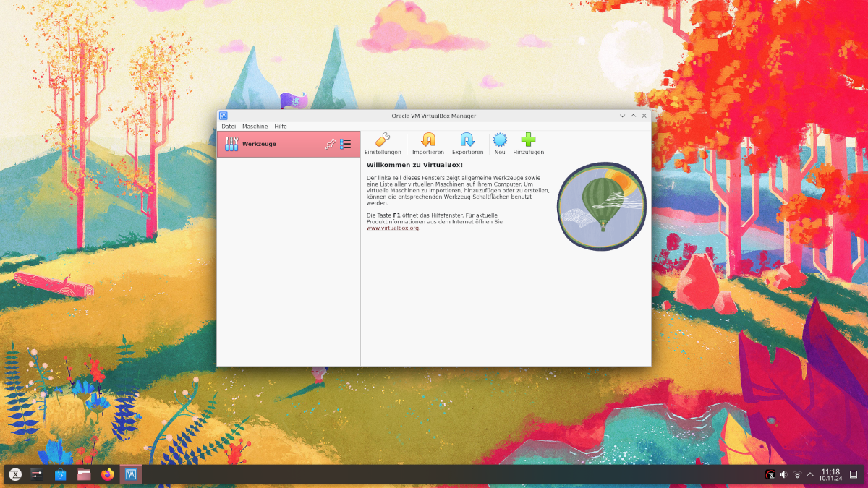Click the VirtualBox icon in the title bar

(x=224, y=116)
